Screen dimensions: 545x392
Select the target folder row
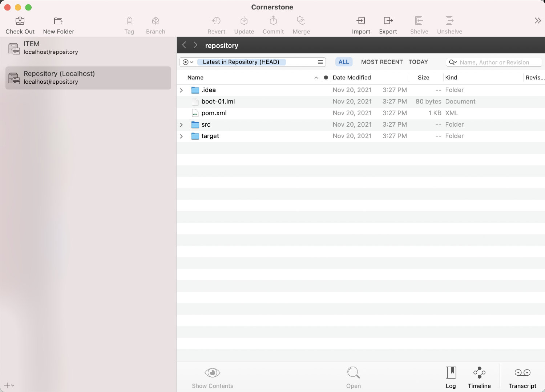(x=361, y=136)
